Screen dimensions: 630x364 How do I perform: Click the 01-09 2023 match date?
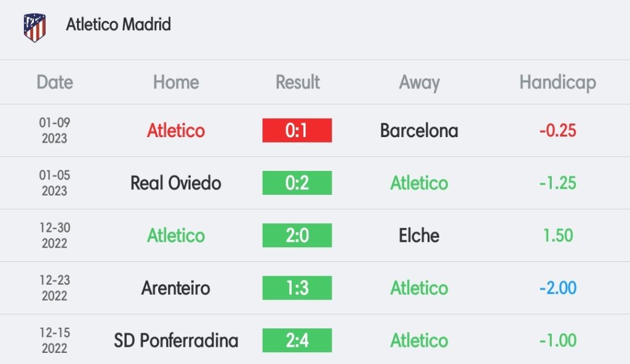click(55, 130)
